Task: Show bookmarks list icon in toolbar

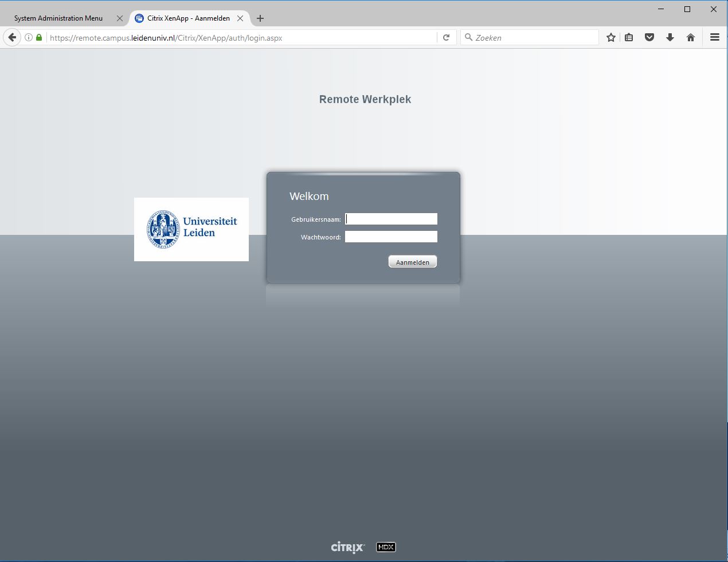Action: [x=629, y=38]
